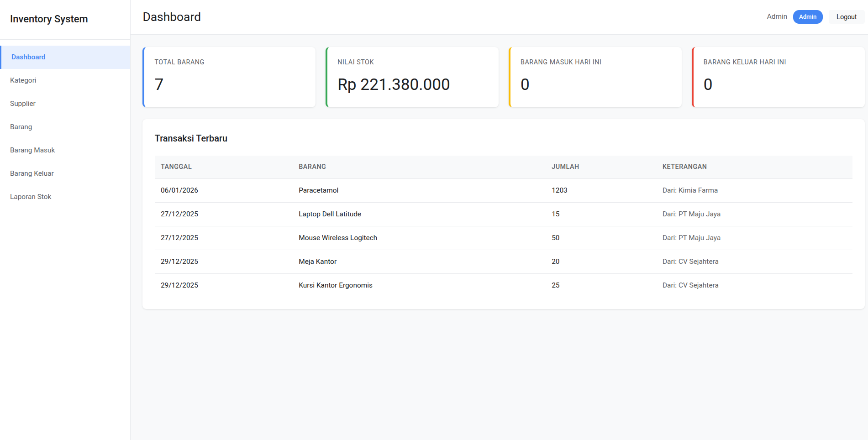Image resolution: width=868 pixels, height=440 pixels.
Task: Click quantity 1203 in Paracetamol row
Action: pos(559,190)
